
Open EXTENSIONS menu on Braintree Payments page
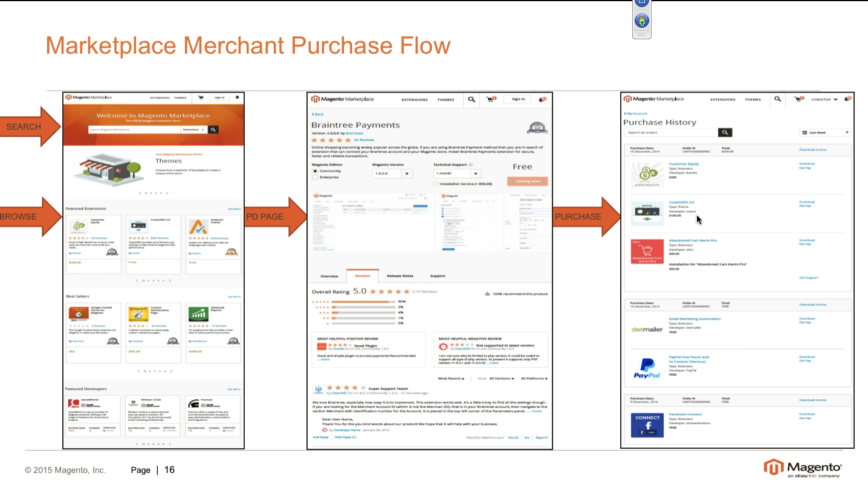click(415, 100)
